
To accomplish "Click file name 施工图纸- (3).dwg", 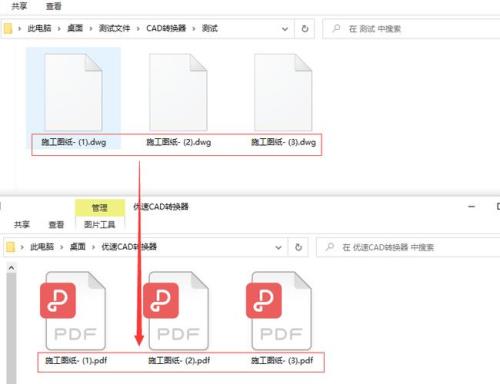I will 284,142.
